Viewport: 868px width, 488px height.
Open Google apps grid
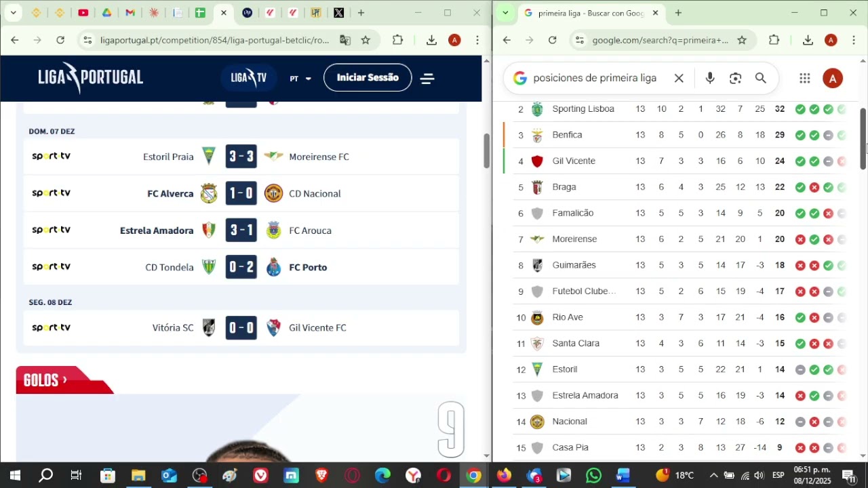point(805,79)
